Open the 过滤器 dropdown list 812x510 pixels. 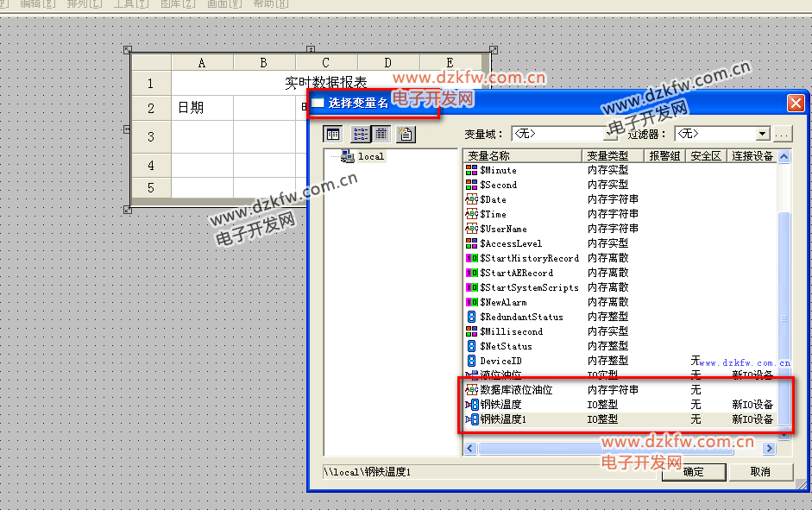762,134
